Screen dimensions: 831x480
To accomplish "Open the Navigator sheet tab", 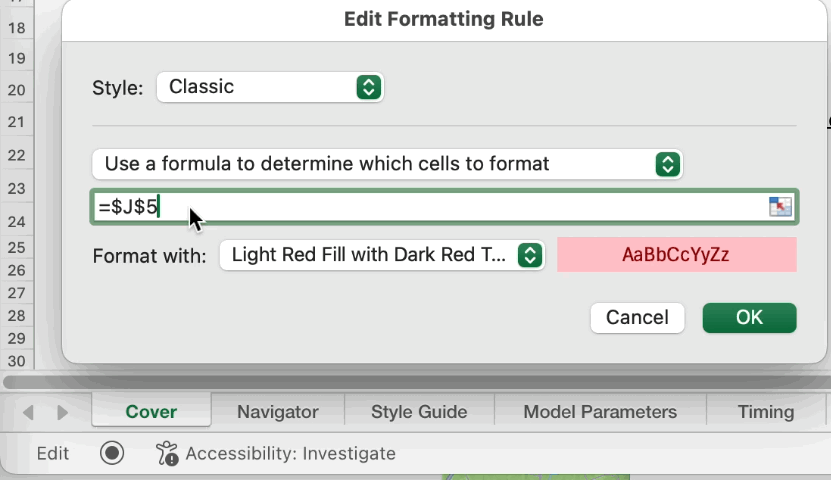I will click(x=277, y=411).
